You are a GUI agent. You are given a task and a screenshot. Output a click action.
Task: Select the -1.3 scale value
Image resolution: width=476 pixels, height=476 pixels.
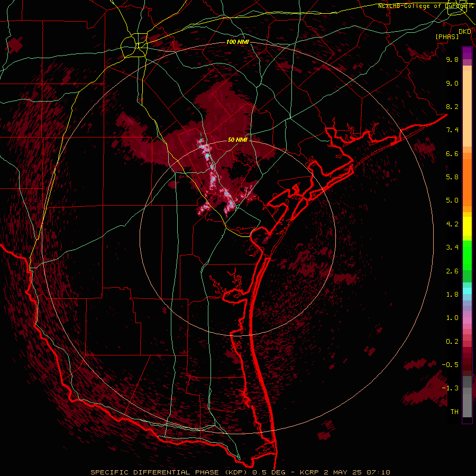click(x=450, y=388)
